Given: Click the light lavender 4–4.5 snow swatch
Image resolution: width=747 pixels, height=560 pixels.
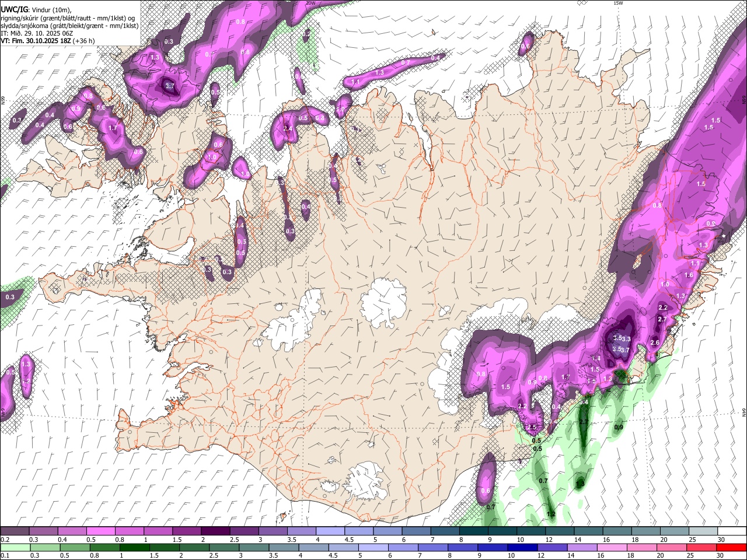Looking at the screenshot, I should click(x=330, y=531).
